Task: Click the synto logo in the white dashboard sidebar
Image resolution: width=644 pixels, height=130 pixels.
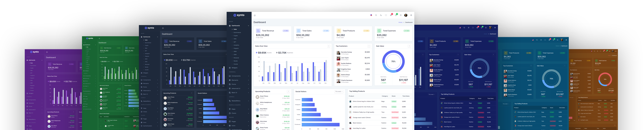Action: [x=239, y=15]
